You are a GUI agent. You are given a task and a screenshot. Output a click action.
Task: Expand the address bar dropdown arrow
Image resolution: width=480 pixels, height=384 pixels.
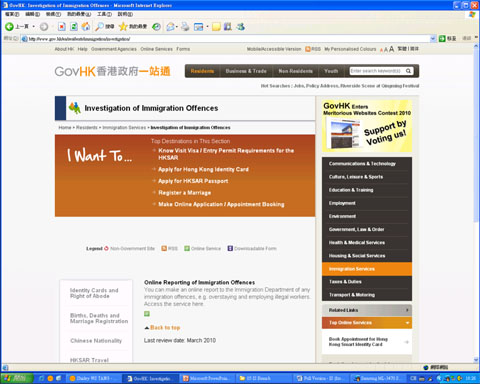(x=433, y=39)
